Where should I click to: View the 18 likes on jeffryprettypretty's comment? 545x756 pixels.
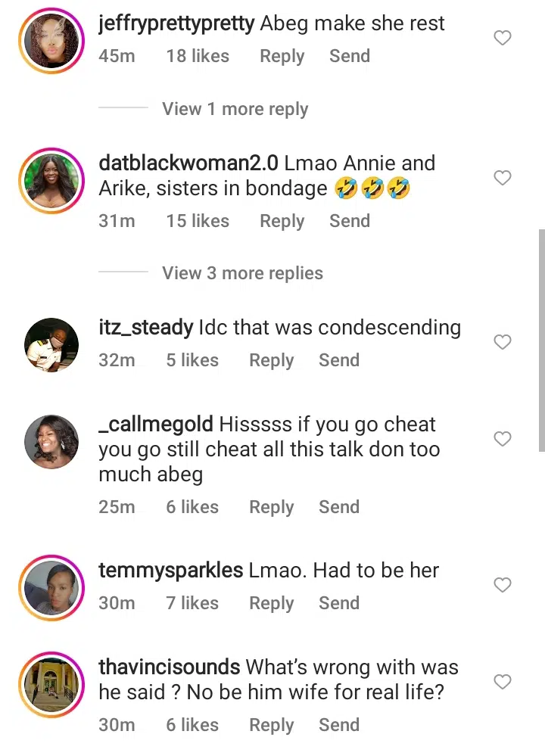[197, 56]
